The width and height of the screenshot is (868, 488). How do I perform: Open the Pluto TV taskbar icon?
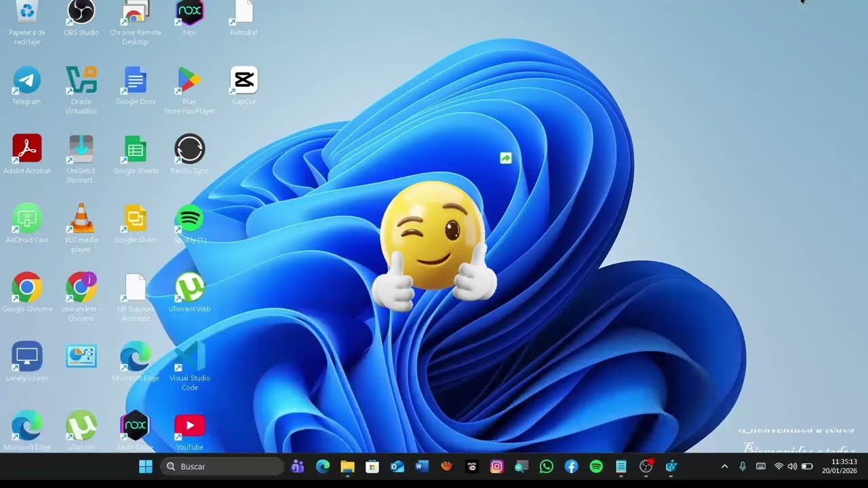pyautogui.click(x=472, y=466)
